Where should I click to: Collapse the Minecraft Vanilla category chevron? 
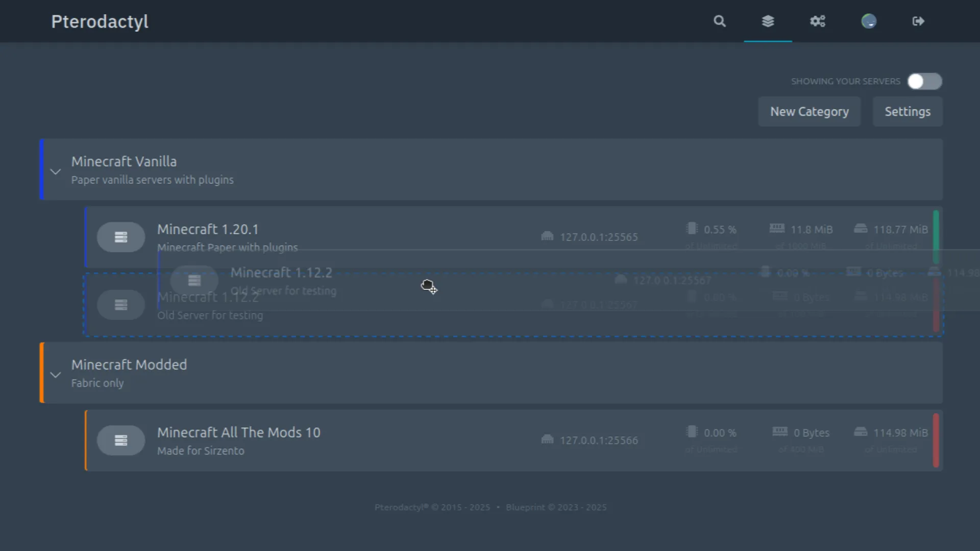pyautogui.click(x=56, y=171)
